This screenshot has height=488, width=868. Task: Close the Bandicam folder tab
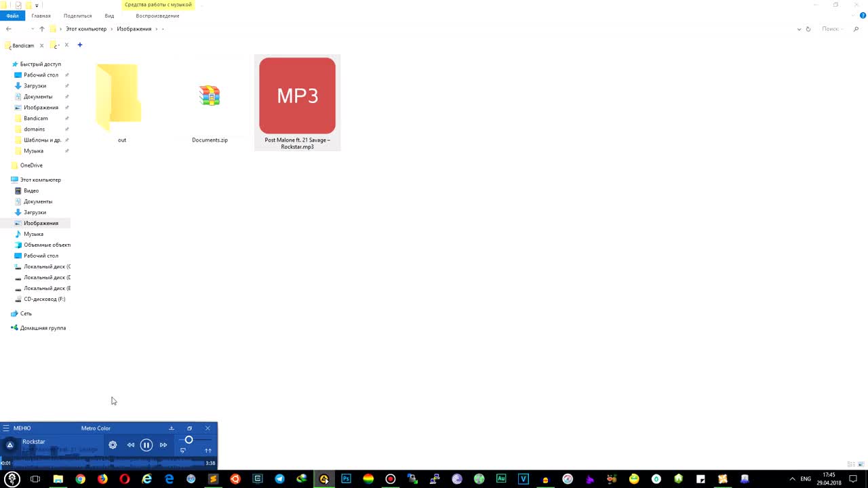click(x=41, y=45)
